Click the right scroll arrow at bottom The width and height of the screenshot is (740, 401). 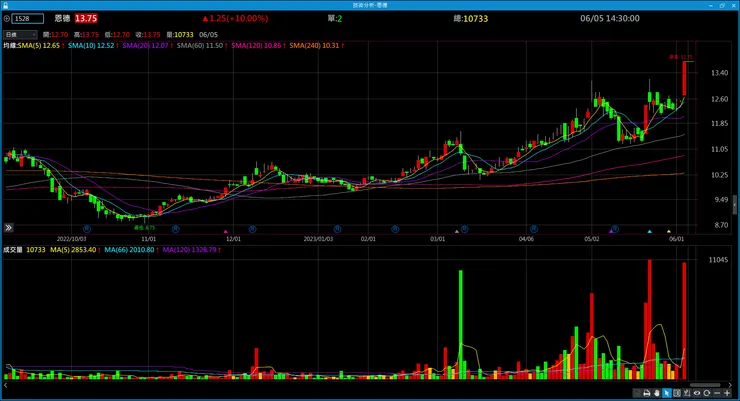[730, 385]
